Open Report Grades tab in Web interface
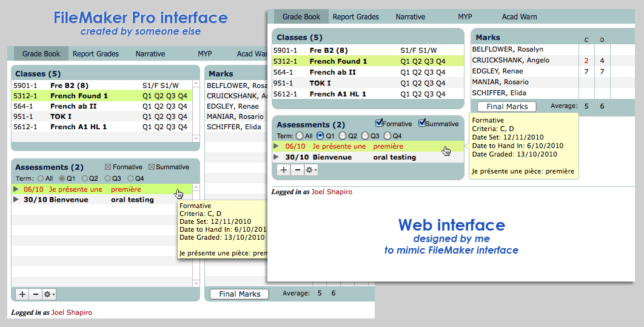Image resolution: width=644 pixels, height=327 pixels. pyautogui.click(x=356, y=17)
